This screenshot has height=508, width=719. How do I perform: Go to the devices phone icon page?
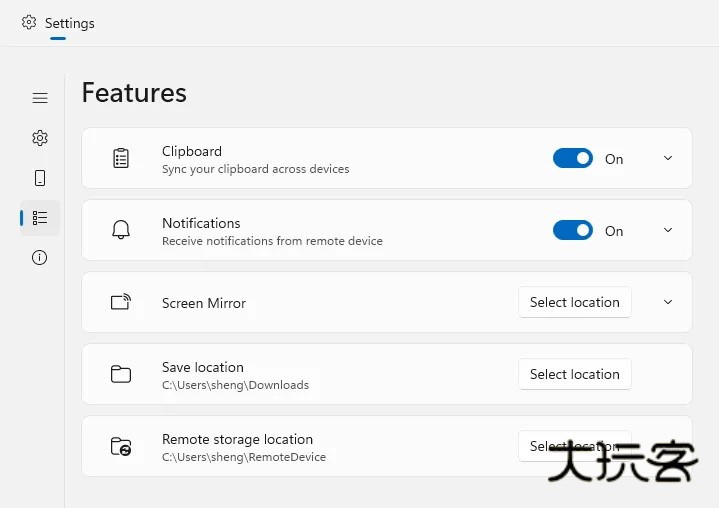40,178
